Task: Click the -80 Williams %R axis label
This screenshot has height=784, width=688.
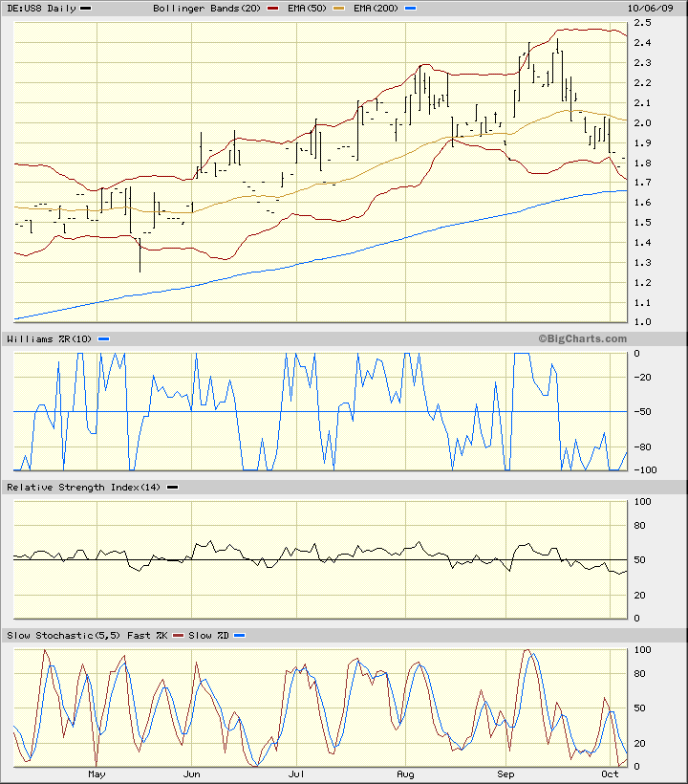Action: point(642,447)
